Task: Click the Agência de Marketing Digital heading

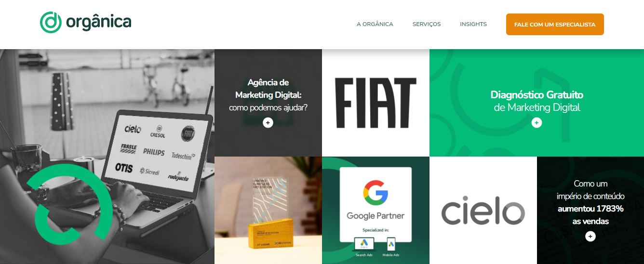Action: pyautogui.click(x=268, y=88)
